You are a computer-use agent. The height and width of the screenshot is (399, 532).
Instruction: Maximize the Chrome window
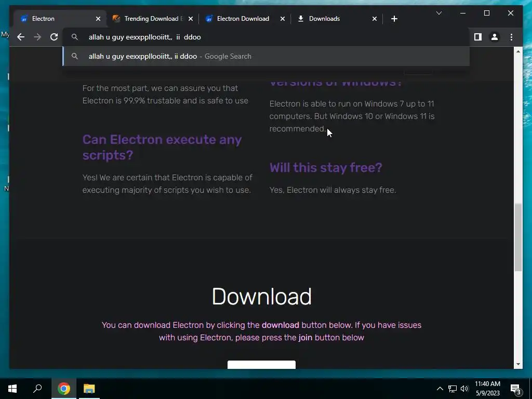pos(486,13)
